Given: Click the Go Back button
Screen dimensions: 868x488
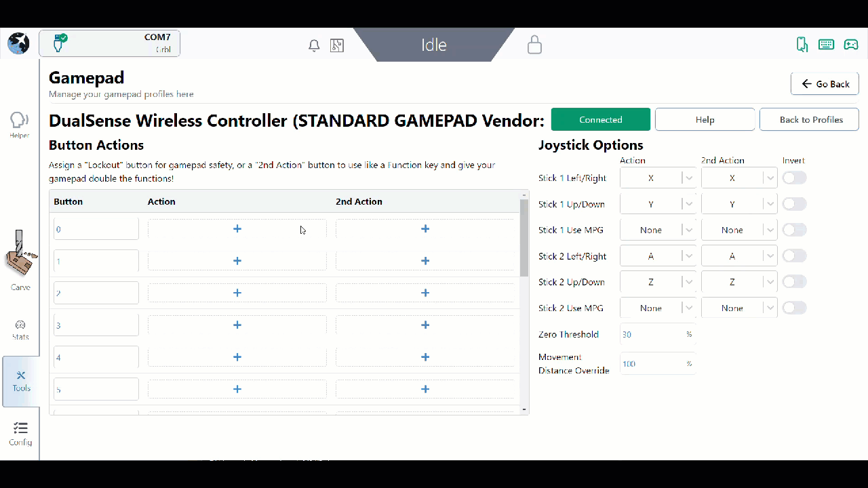Looking at the screenshot, I should 825,84.
